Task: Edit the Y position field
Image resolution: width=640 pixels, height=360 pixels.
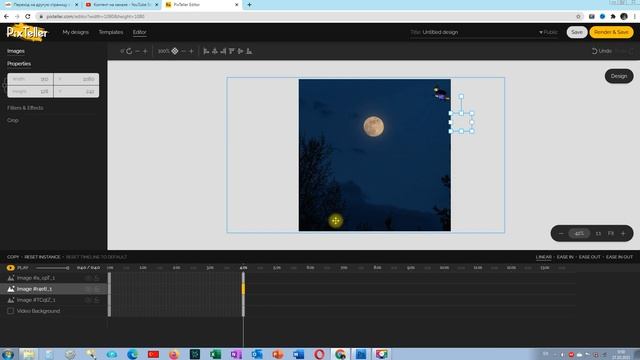Action: click(76, 91)
